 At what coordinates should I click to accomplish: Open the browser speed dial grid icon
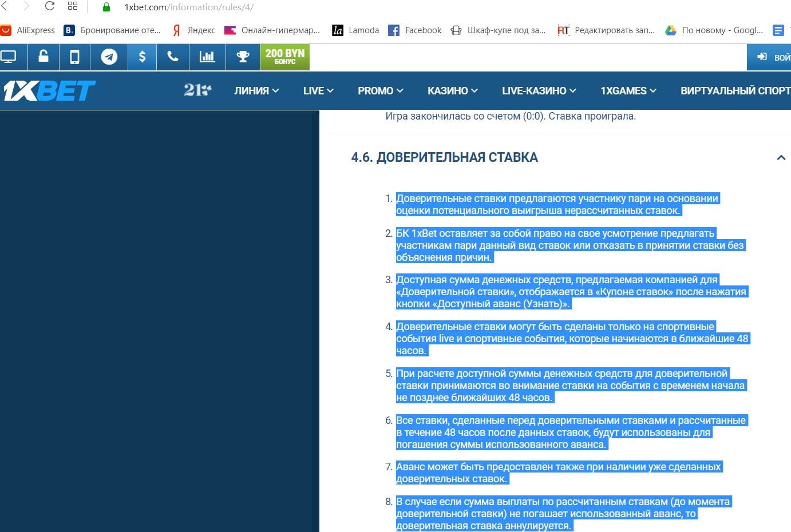[x=73, y=6]
